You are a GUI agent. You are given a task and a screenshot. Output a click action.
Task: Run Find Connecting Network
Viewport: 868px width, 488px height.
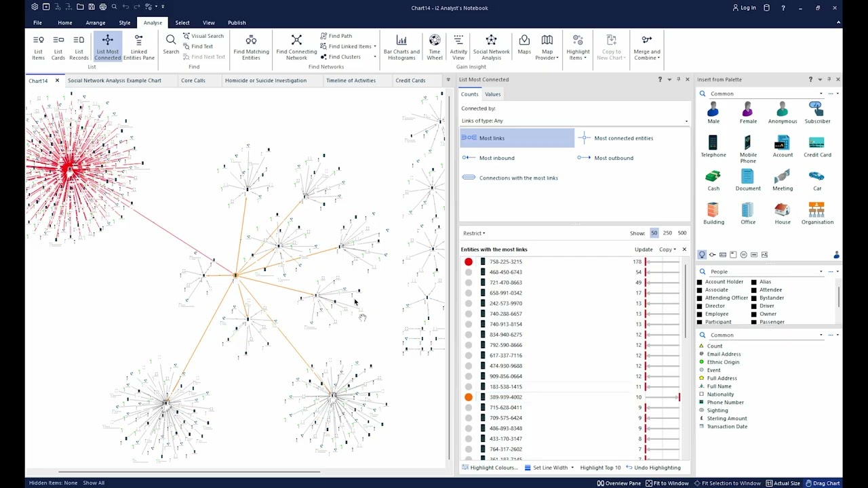[296, 47]
